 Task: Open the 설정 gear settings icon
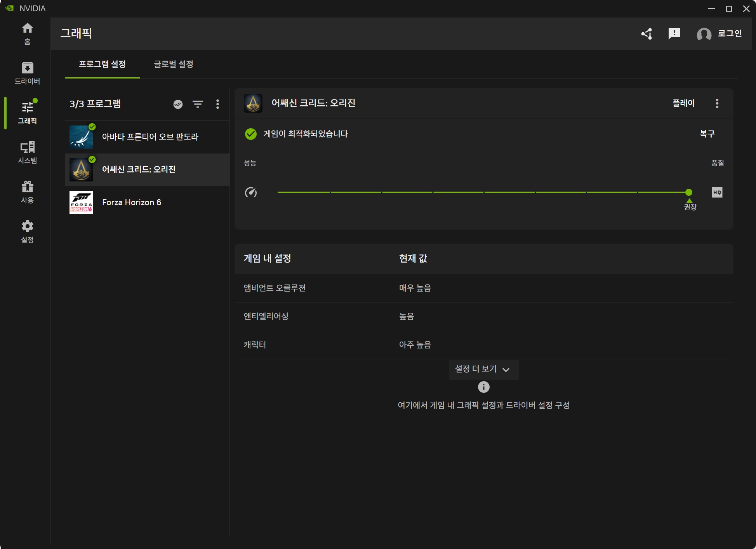[27, 232]
